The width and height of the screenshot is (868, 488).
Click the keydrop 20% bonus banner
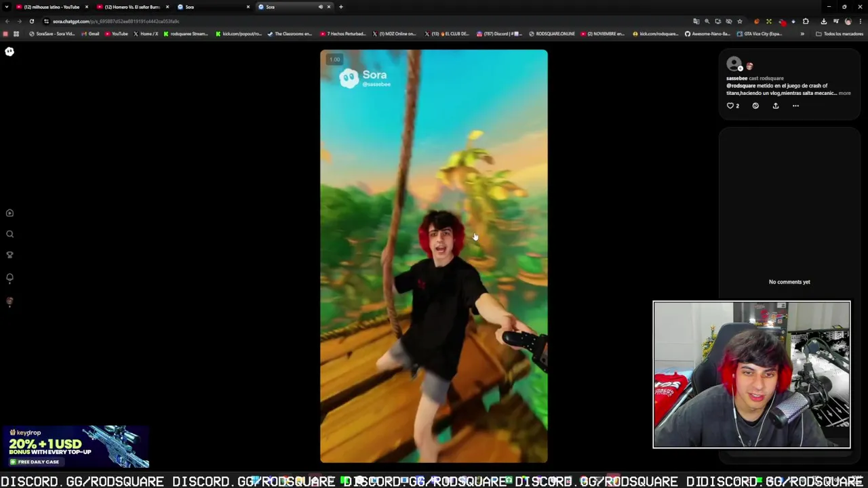pos(75,447)
